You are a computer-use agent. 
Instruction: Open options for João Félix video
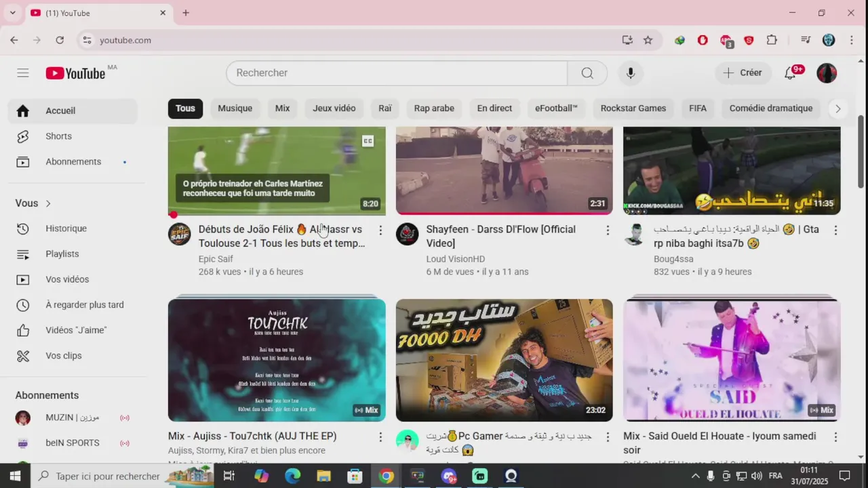(380, 230)
